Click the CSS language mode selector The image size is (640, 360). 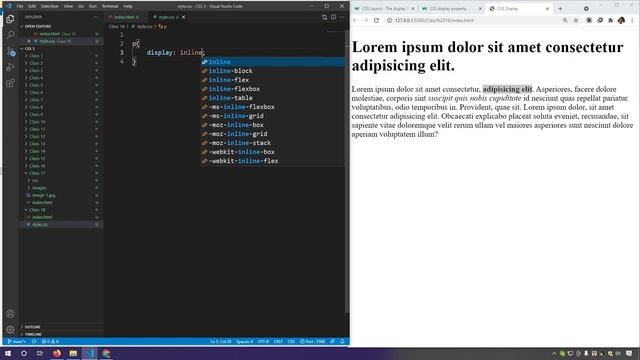(291, 342)
